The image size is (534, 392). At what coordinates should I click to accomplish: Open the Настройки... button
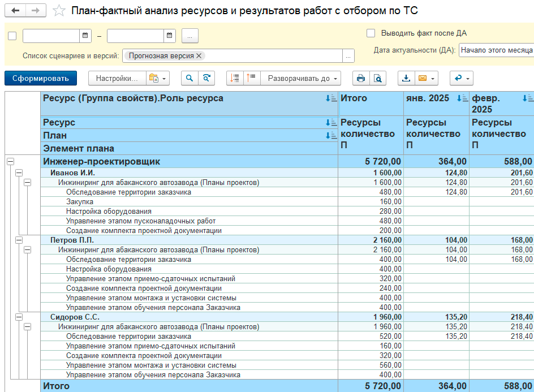pos(117,78)
